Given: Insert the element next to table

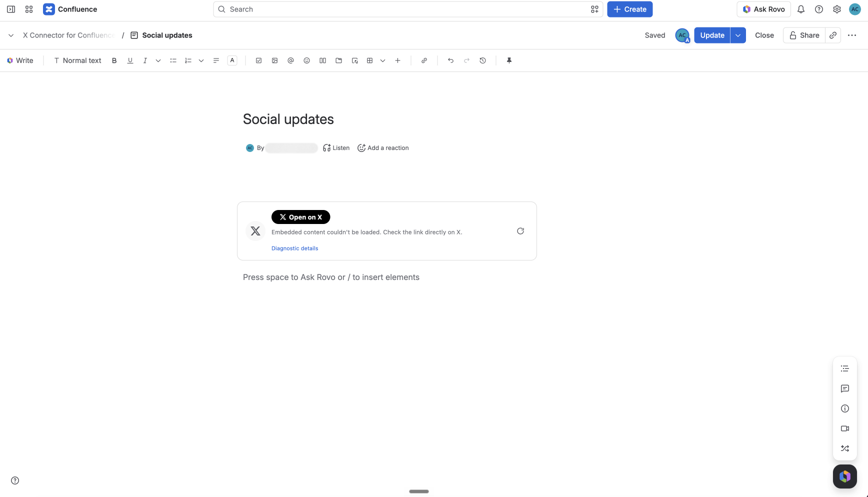Looking at the screenshot, I should tap(354, 60).
